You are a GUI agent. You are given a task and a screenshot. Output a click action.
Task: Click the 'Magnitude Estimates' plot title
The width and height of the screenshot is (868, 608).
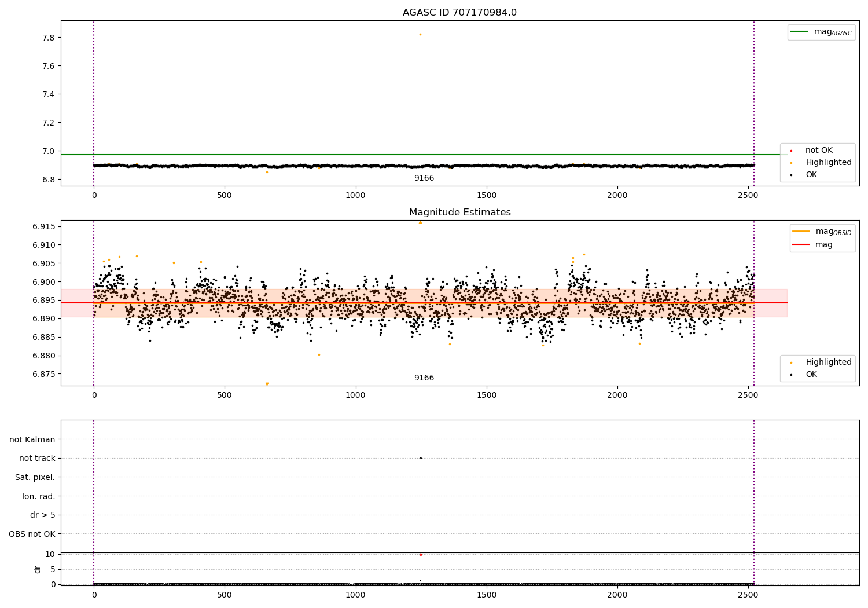tap(459, 213)
